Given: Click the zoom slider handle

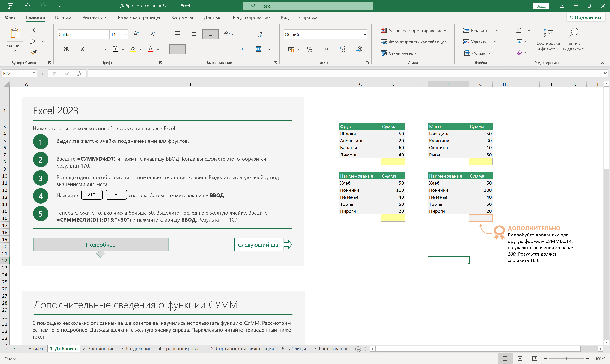Looking at the screenshot, I should pyautogui.click(x=567, y=359).
